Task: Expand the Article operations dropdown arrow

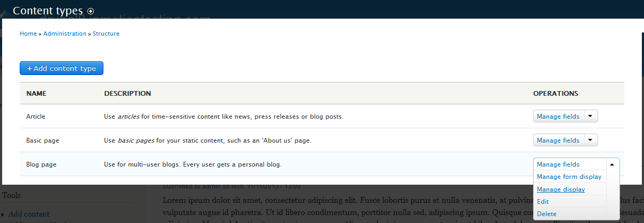Action: 591,116
